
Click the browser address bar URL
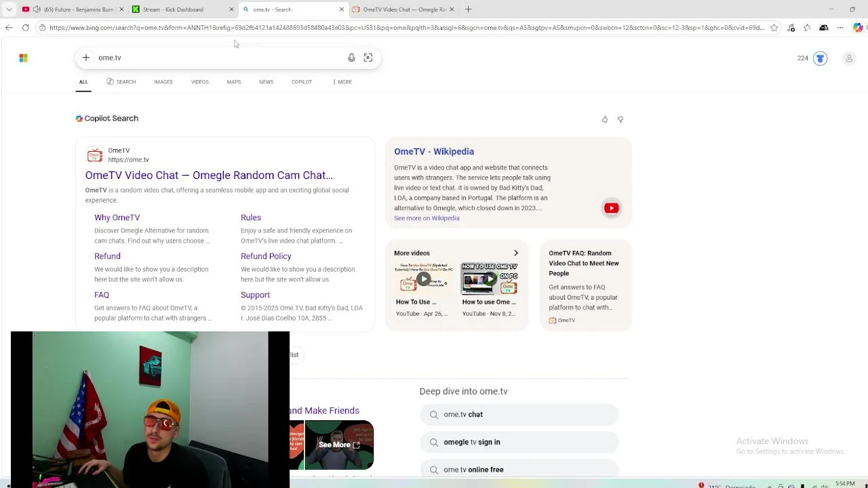[x=407, y=28]
